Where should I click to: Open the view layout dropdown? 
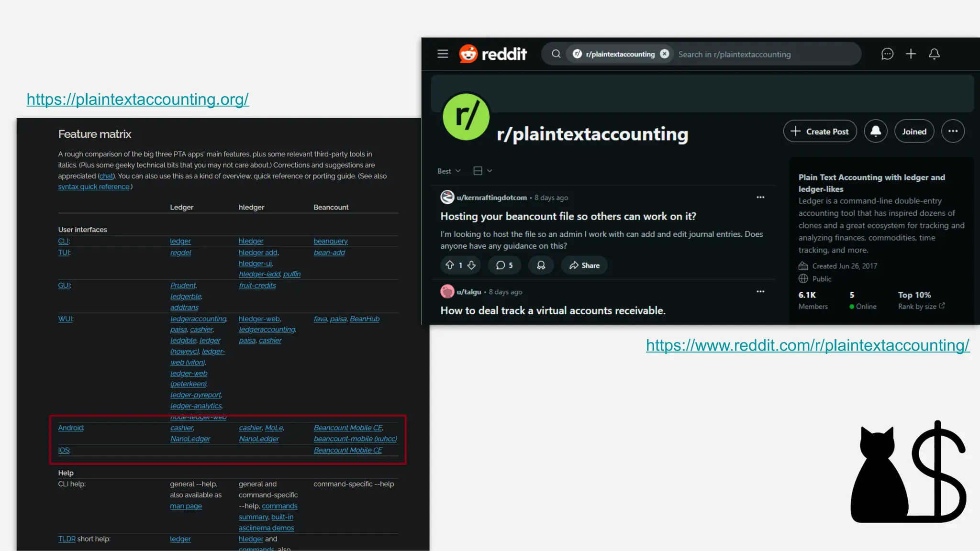[x=482, y=171]
